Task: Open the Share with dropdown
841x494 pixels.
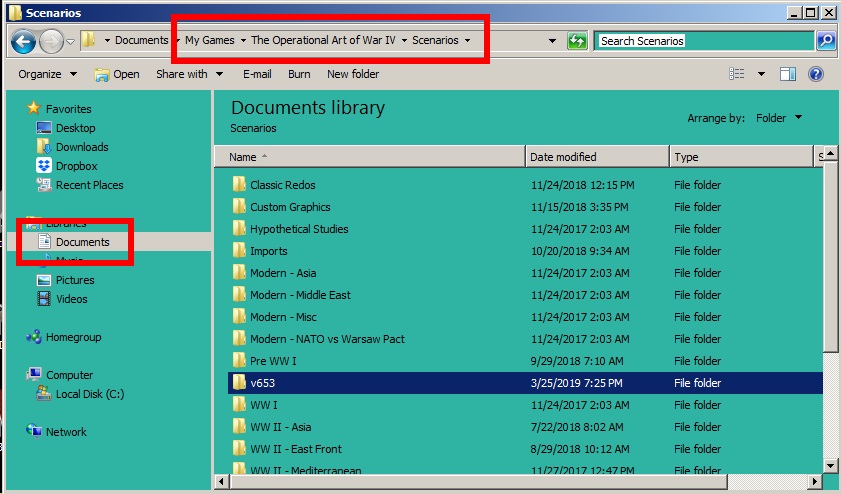Action: pyautogui.click(x=189, y=74)
